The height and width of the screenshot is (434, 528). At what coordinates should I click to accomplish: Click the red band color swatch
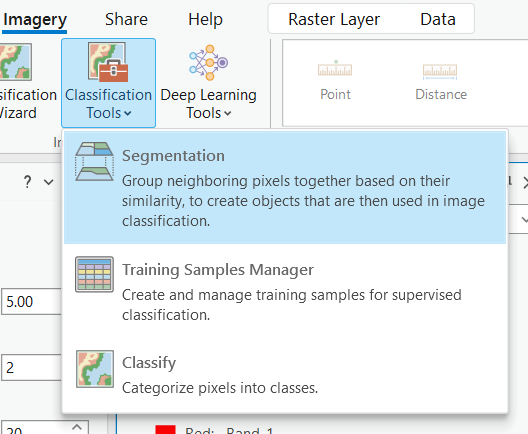165,429
